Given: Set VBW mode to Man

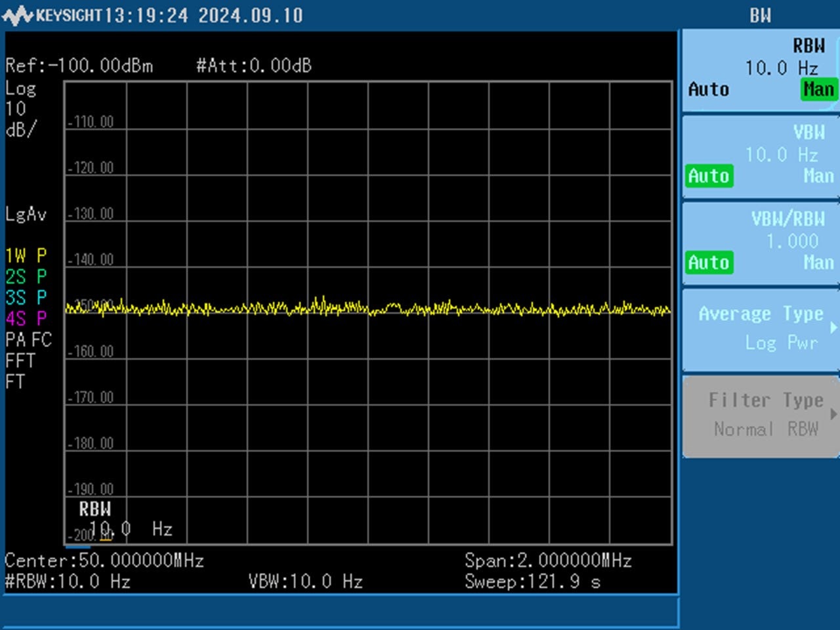Looking at the screenshot, I should (818, 176).
